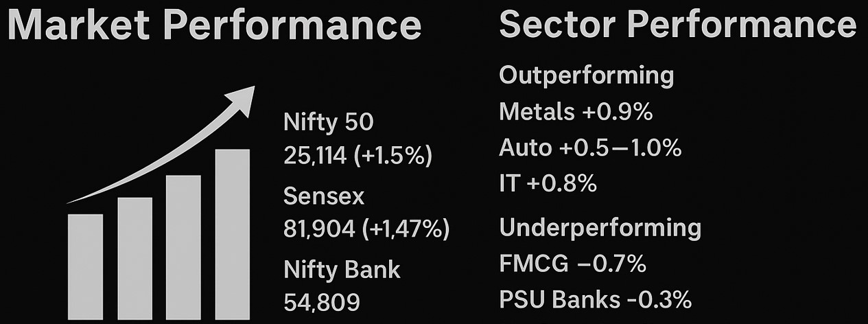This screenshot has width=868, height=324.
Task: Click the 81,904 Sensex value
Action: (x=366, y=229)
